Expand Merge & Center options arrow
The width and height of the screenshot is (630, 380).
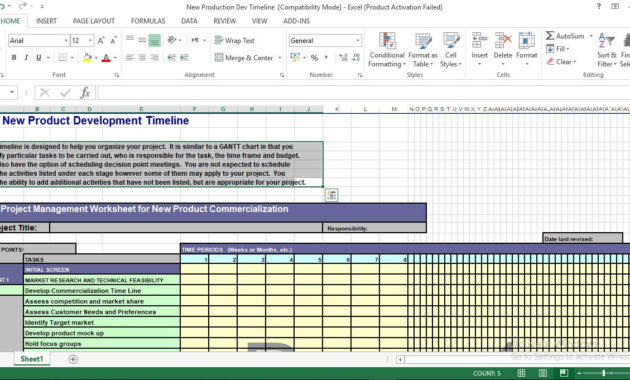pos(280,58)
